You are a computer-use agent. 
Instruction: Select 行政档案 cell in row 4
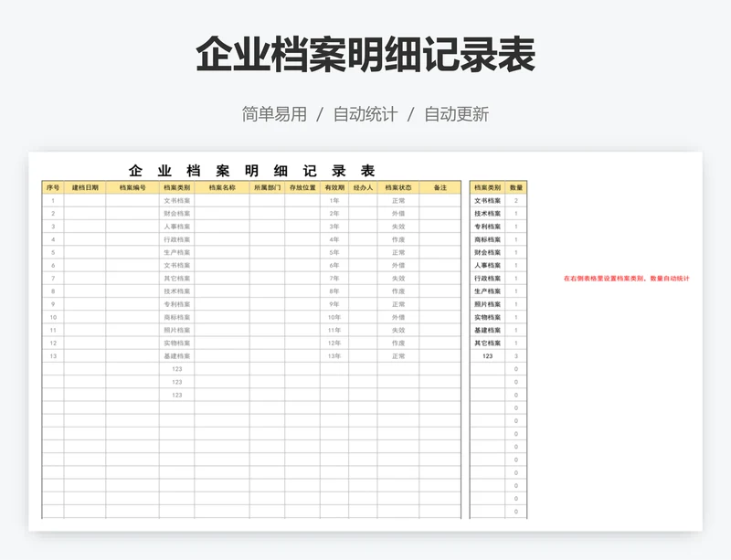tap(176, 239)
